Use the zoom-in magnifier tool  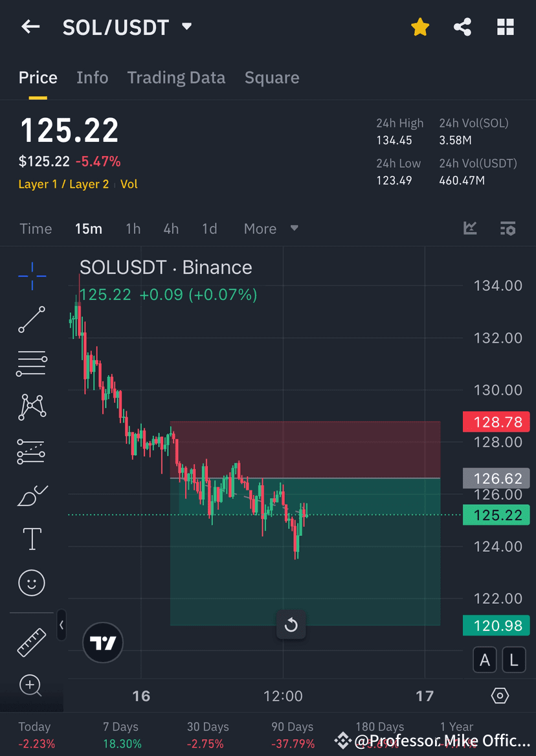pos(31,685)
